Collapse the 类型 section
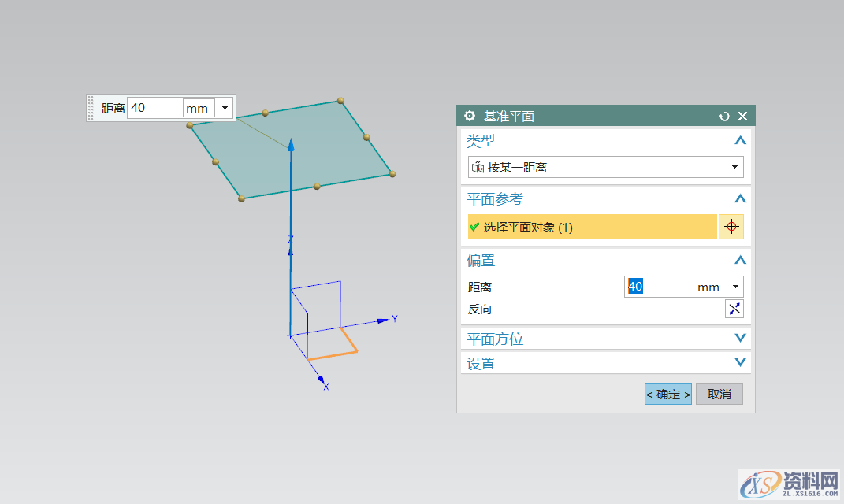The image size is (844, 504). [x=739, y=140]
